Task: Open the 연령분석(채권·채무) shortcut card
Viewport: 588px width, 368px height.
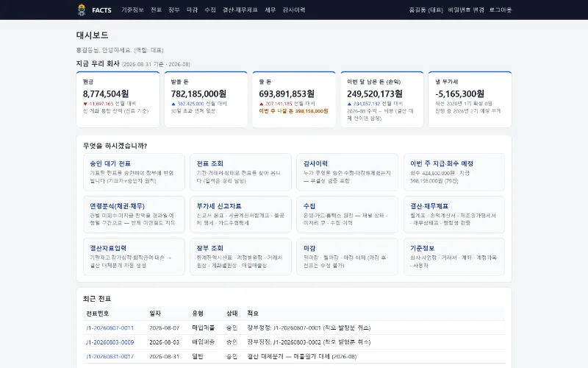Action: click(x=134, y=214)
